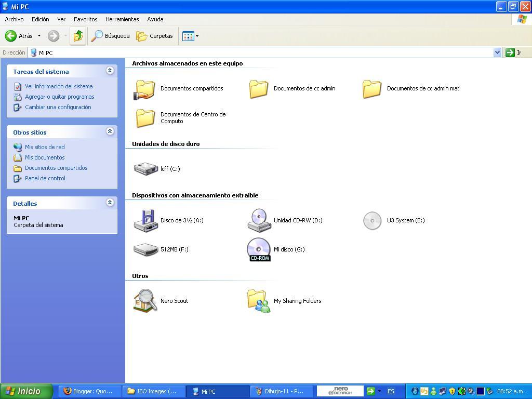Switch to Dibujo-11 taskbar window
Image resolution: width=532 pixels, height=399 pixels.
(x=281, y=391)
